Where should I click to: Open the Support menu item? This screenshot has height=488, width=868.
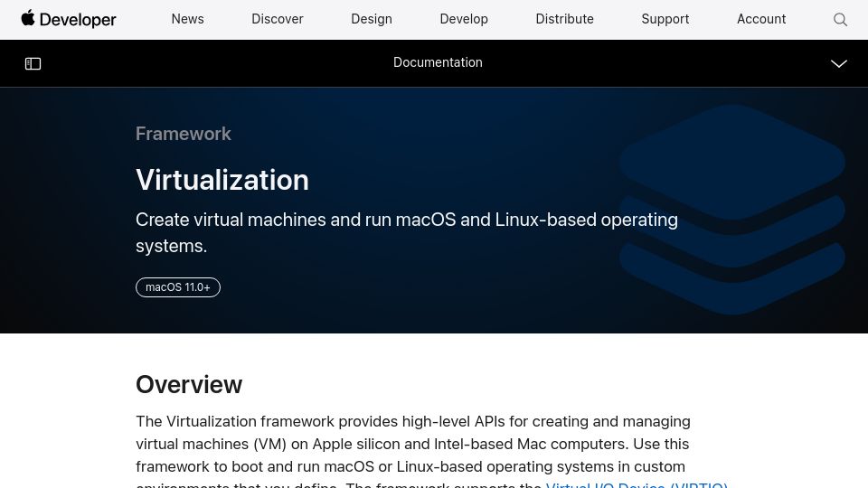click(x=665, y=19)
